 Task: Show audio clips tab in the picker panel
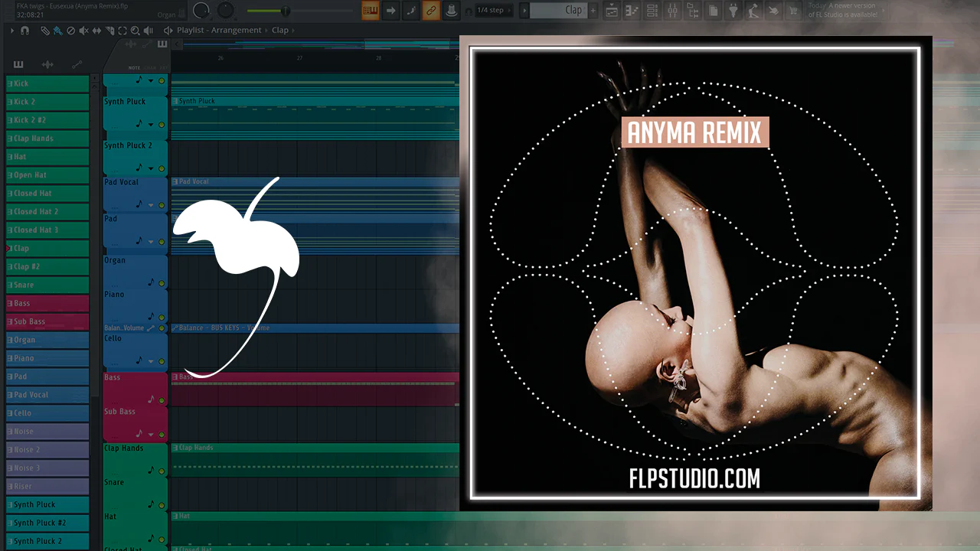pos(47,64)
